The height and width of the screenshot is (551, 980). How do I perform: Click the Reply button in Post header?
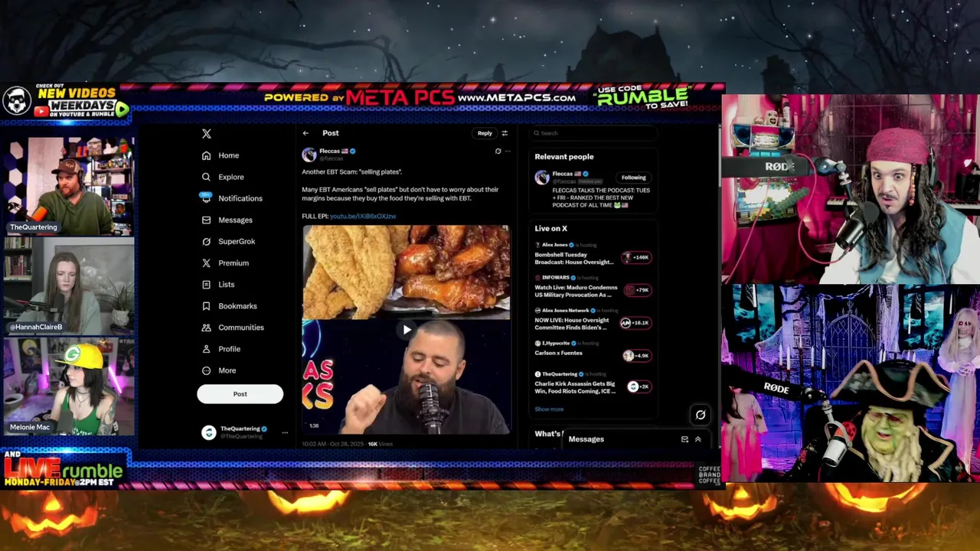coord(485,133)
